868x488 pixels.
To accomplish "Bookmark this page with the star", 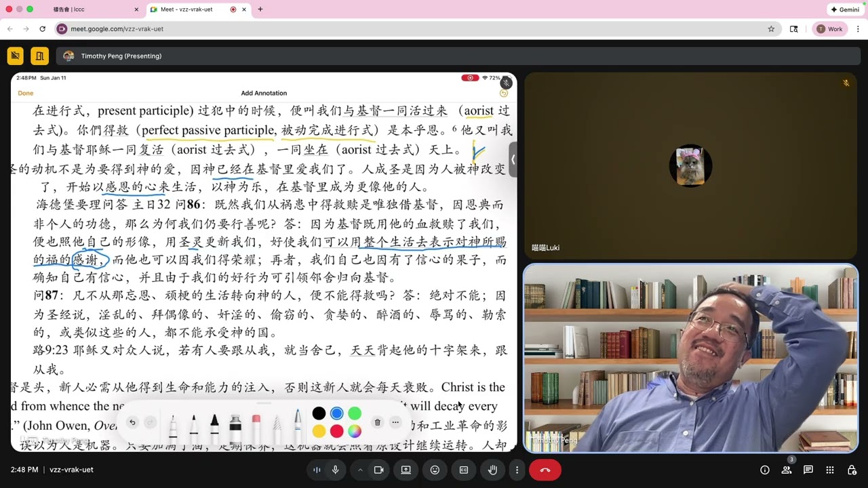I will click(x=771, y=29).
